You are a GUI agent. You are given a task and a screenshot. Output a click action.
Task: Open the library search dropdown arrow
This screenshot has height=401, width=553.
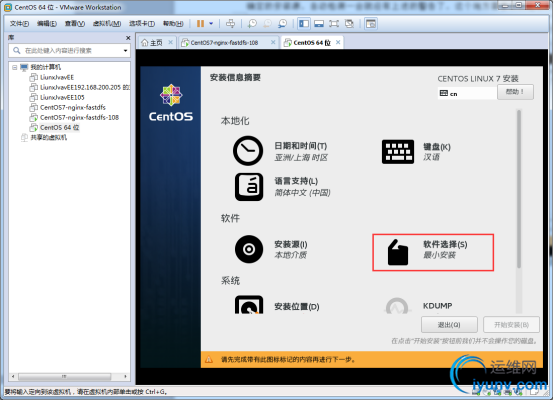pyautogui.click(x=125, y=51)
